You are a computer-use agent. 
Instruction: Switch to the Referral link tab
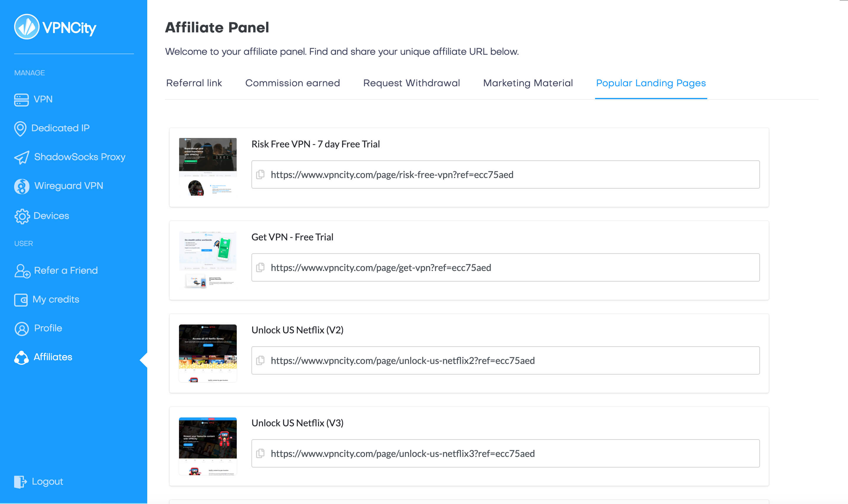coord(194,83)
